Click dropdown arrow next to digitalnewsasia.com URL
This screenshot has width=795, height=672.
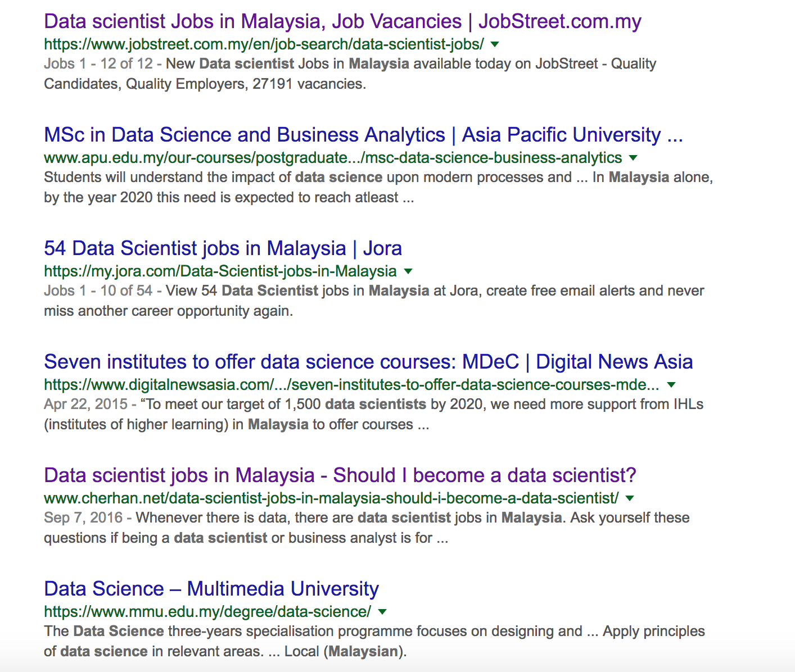tap(671, 385)
